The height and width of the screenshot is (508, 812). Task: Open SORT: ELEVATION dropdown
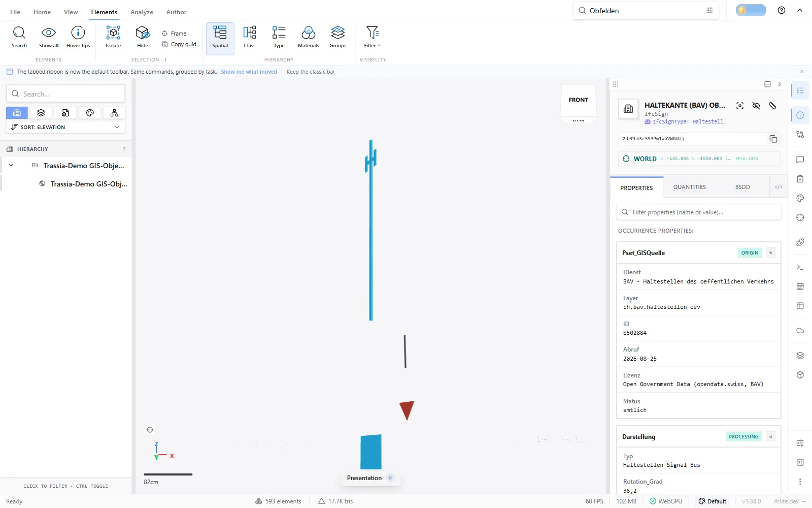66,127
